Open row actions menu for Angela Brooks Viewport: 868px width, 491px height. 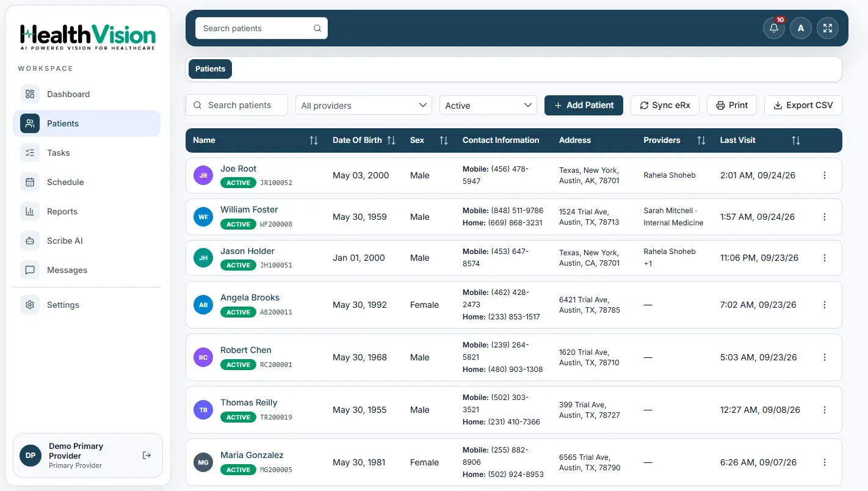(825, 305)
